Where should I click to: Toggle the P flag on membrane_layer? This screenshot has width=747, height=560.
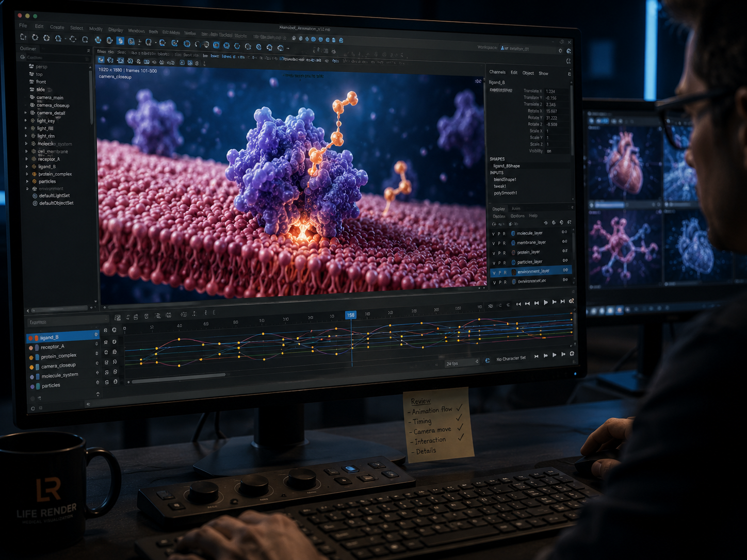coord(499,243)
